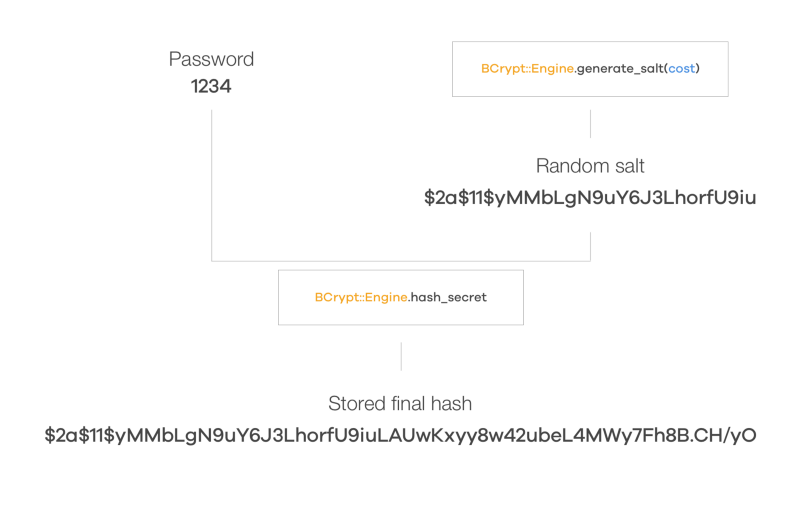Click orange BCrypt::Engine text in generate_salt box
This screenshot has height=509, width=800.
tap(528, 68)
